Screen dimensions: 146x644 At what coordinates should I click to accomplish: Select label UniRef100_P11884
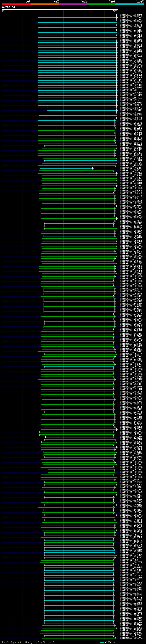point(131,389)
